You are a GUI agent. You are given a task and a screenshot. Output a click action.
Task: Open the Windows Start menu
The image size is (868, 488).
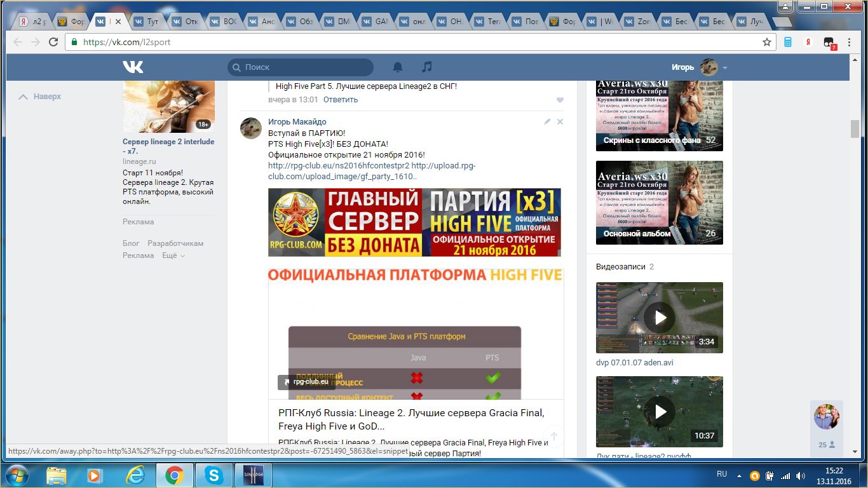pos(17,475)
